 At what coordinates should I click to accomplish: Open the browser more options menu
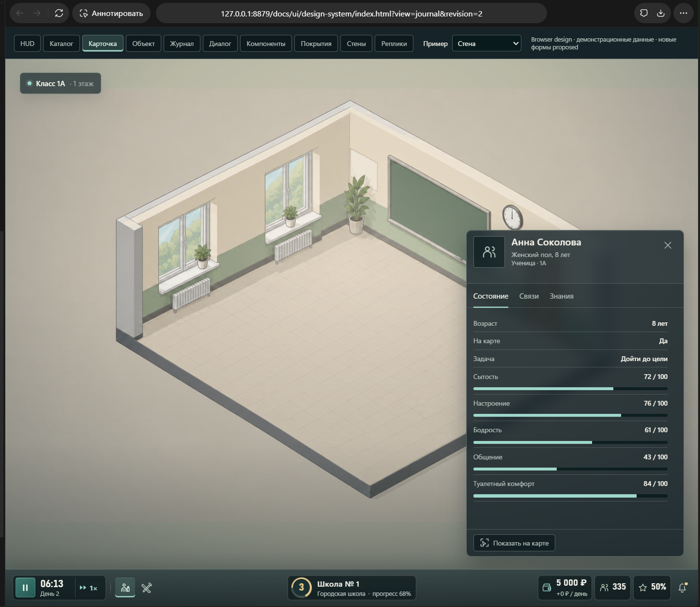[684, 14]
